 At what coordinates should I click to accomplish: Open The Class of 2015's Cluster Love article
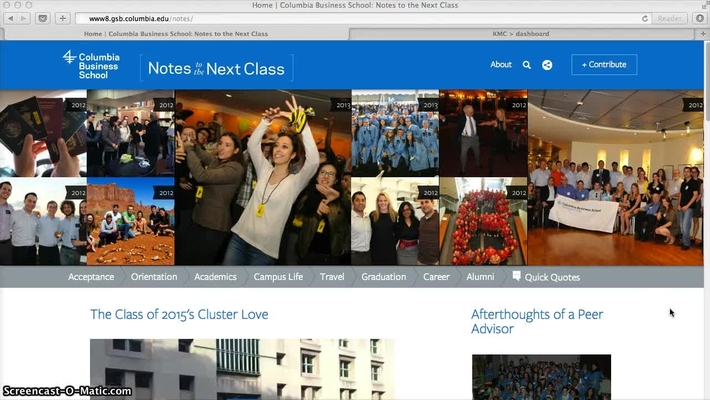pyautogui.click(x=179, y=314)
